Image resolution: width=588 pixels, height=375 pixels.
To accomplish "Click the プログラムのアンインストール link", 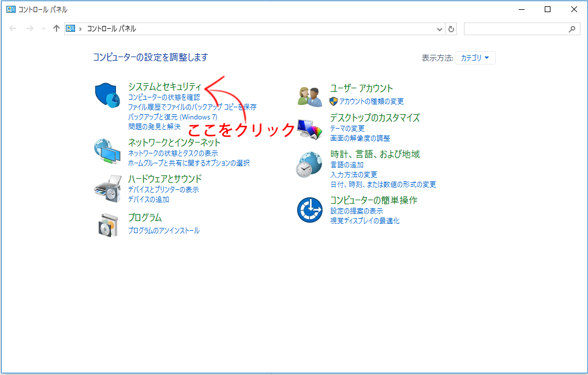I will (164, 230).
